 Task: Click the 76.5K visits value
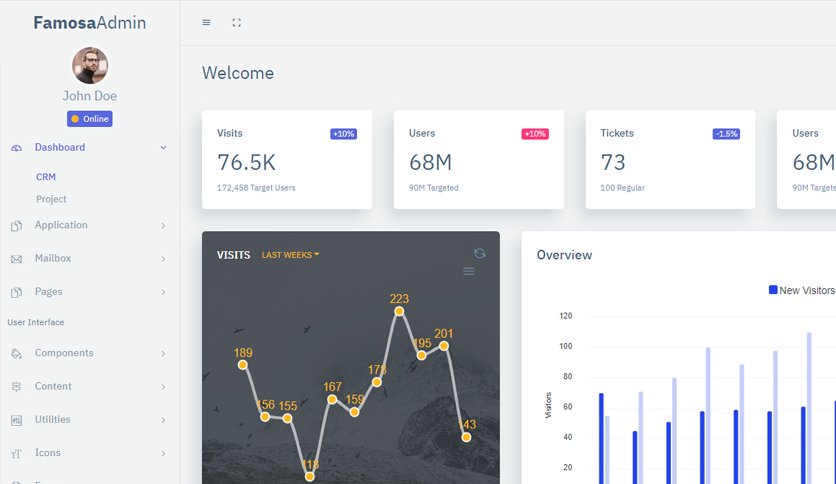[x=246, y=163]
